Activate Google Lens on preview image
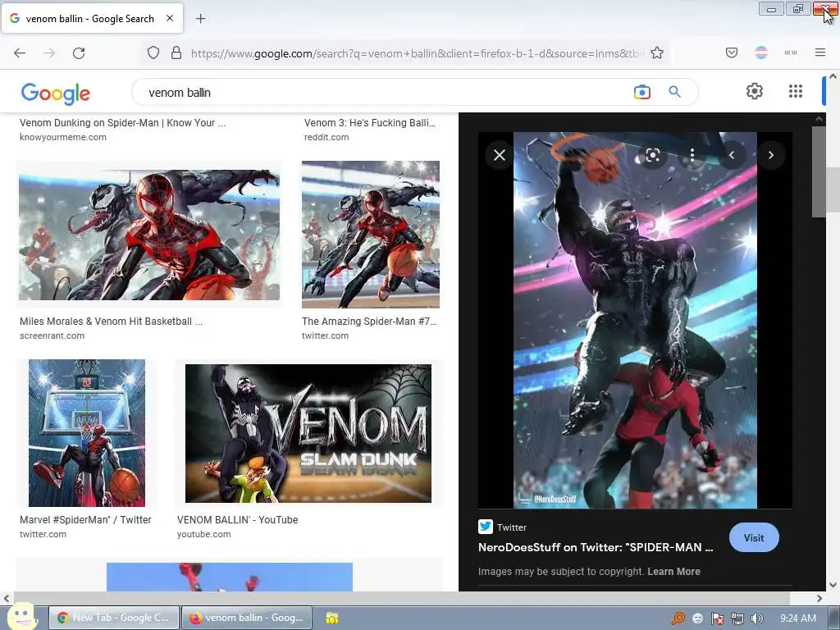Image resolution: width=840 pixels, height=630 pixels. coord(652,155)
